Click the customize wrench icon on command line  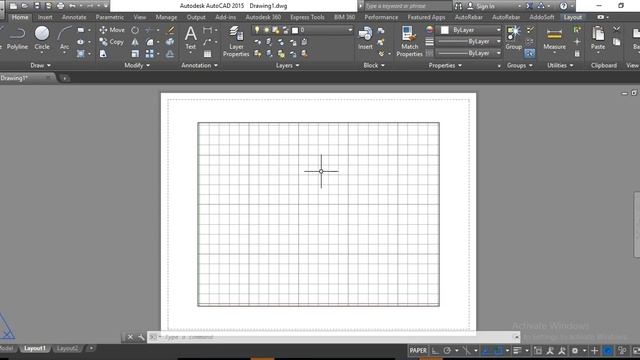pyautogui.click(x=141, y=337)
